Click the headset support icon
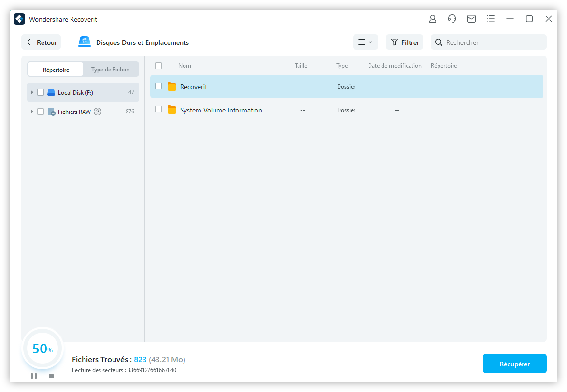The width and height of the screenshot is (567, 392). 452,19
